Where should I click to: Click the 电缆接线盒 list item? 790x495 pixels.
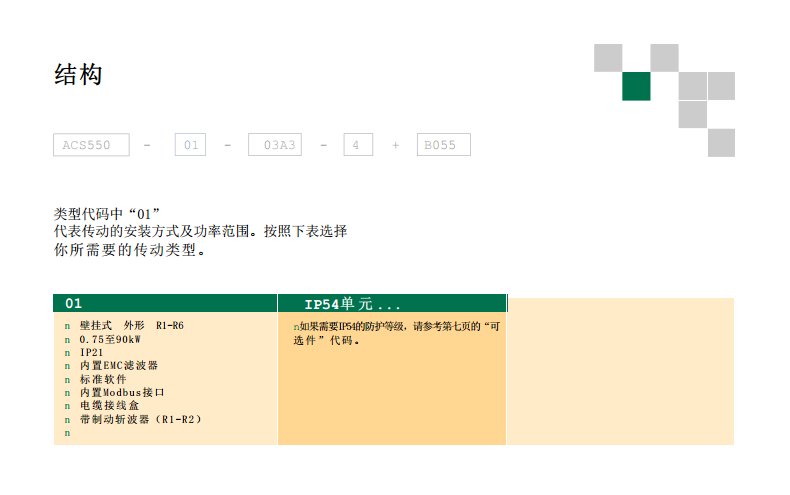point(110,406)
